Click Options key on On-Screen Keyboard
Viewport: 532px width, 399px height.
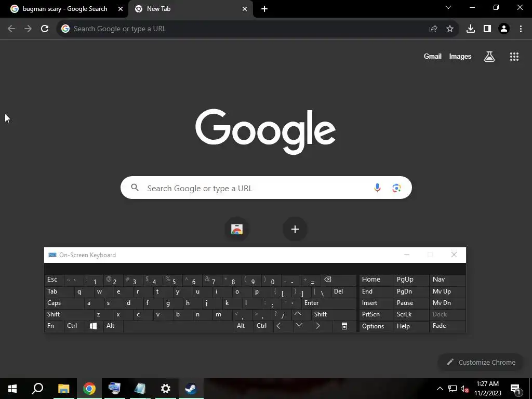376,326
